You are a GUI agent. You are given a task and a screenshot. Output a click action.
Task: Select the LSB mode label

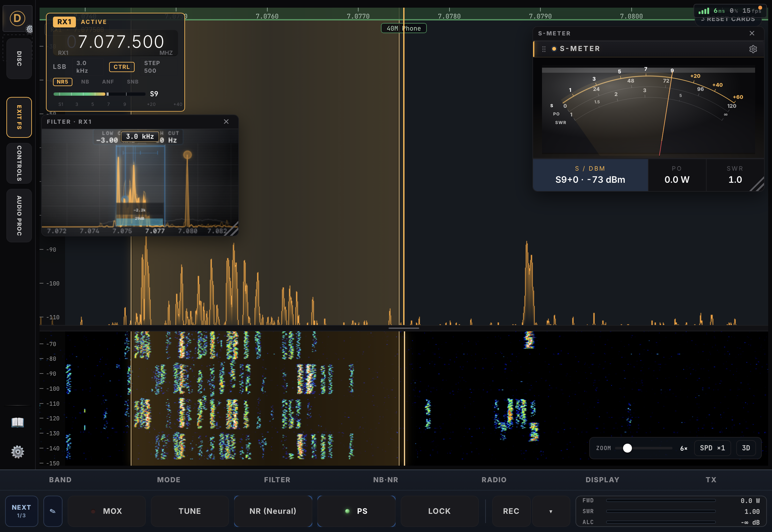(60, 67)
